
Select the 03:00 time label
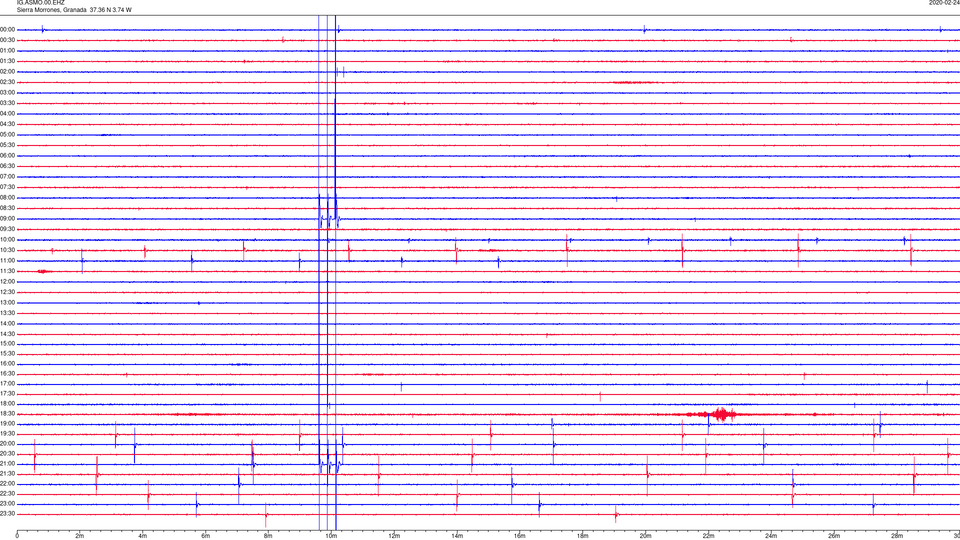tap(8, 92)
